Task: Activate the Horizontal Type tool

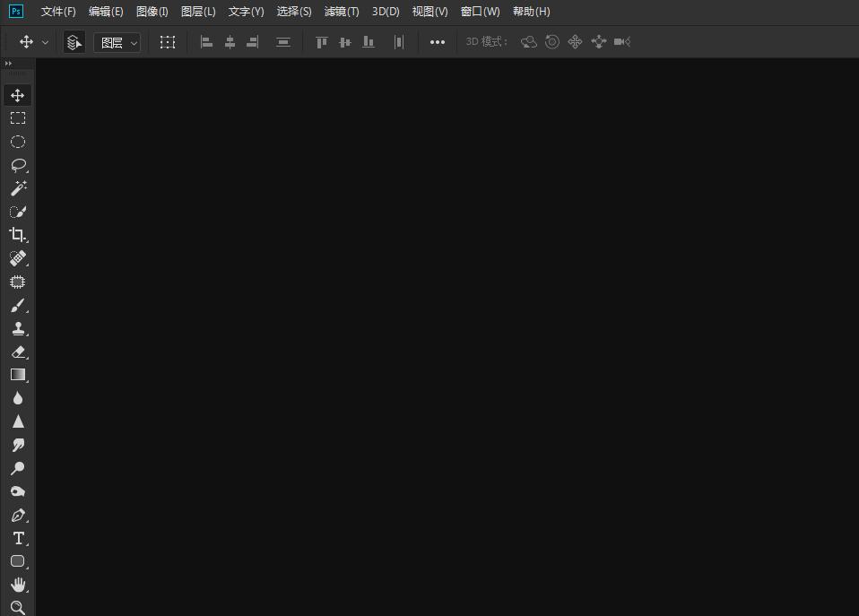Action: 17,538
